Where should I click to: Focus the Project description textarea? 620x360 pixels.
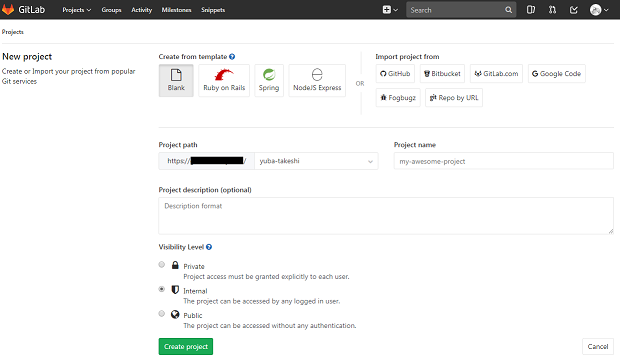click(386, 216)
